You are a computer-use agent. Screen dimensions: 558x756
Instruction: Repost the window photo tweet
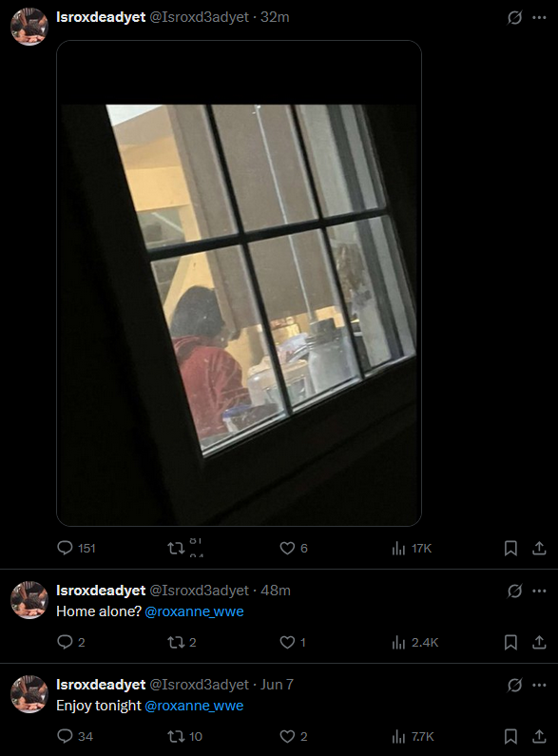pos(176,548)
